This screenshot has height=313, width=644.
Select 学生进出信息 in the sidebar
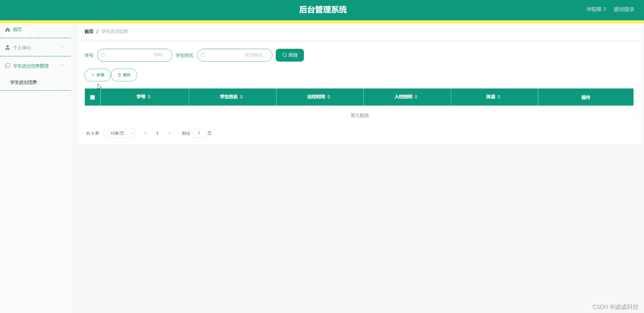[23, 82]
